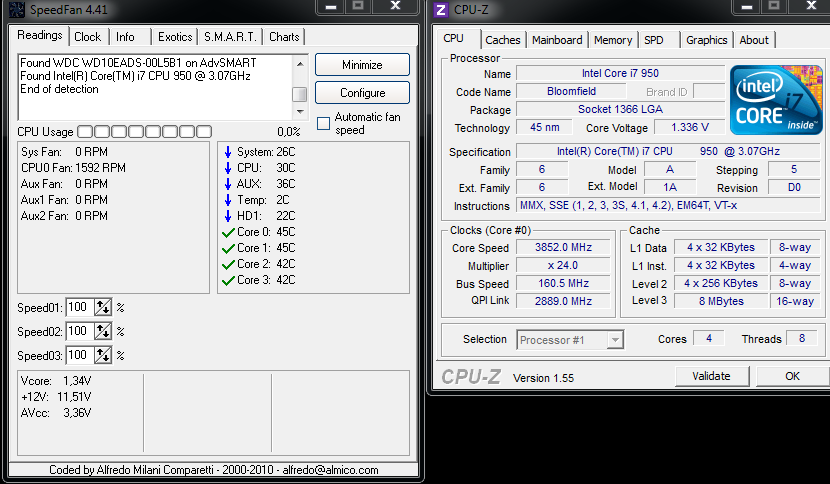Switch to the Caches tab in CPU-Z
830x484 pixels.
click(503, 40)
